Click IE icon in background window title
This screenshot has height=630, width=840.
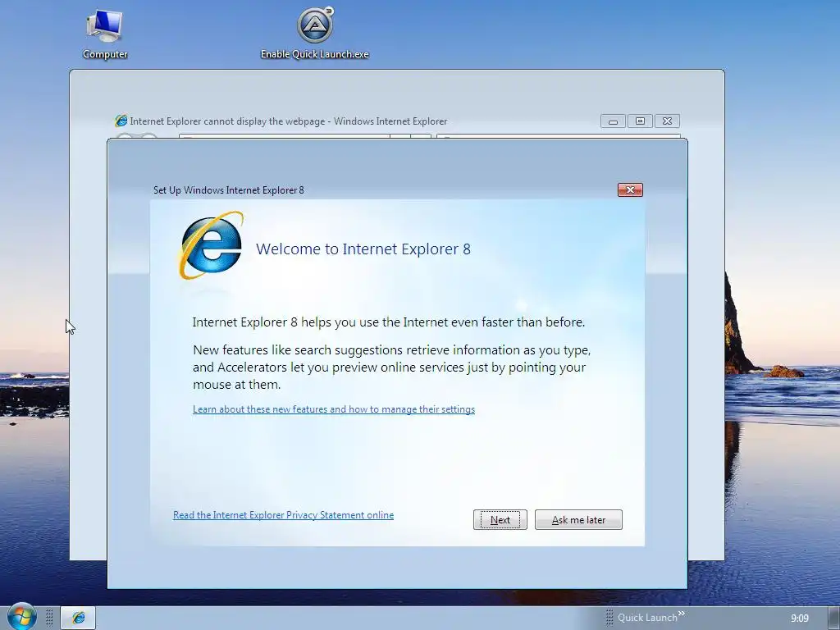click(121, 121)
